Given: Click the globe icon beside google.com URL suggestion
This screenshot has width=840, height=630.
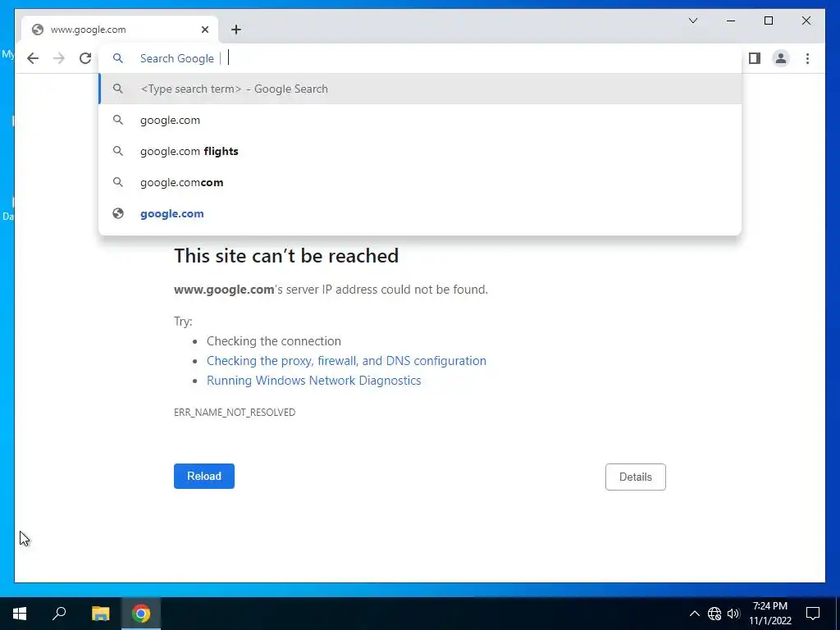Looking at the screenshot, I should click(x=118, y=214).
